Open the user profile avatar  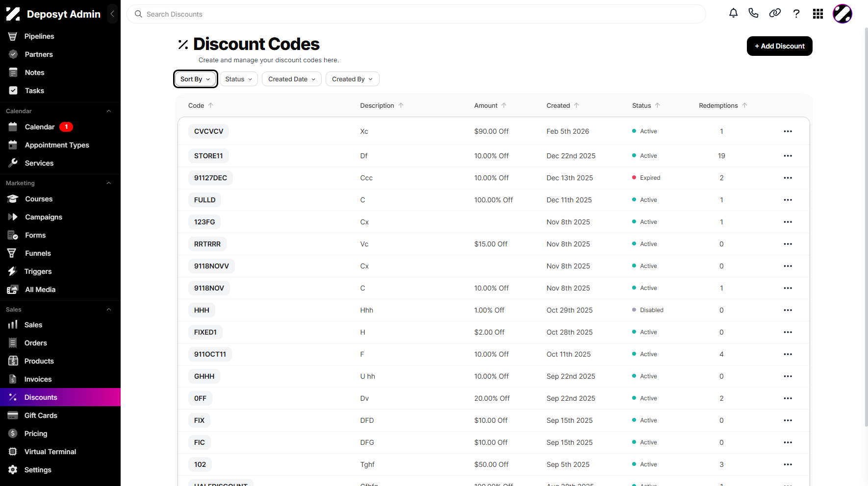point(842,14)
